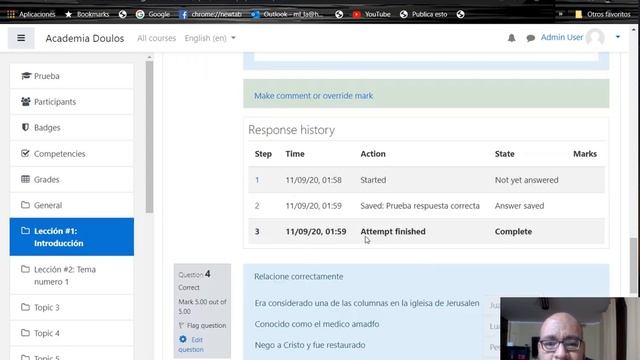Select Lección #1: Introducción section
The image size is (640, 360).
(x=72, y=237)
